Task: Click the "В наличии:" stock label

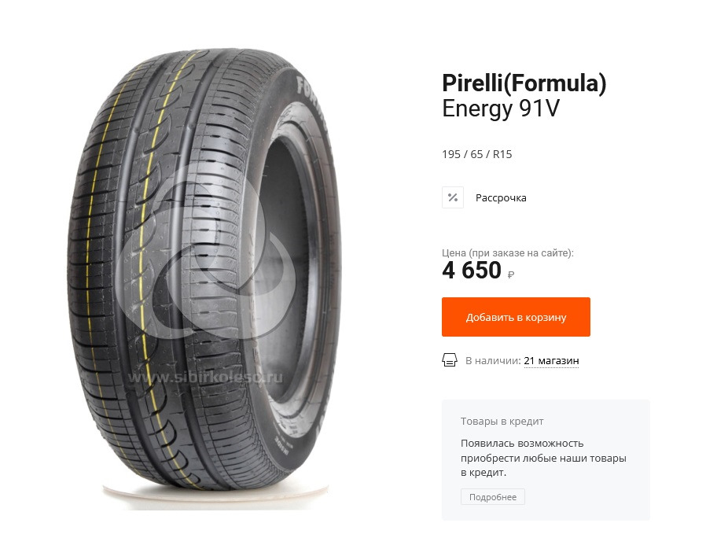Action: (x=493, y=361)
